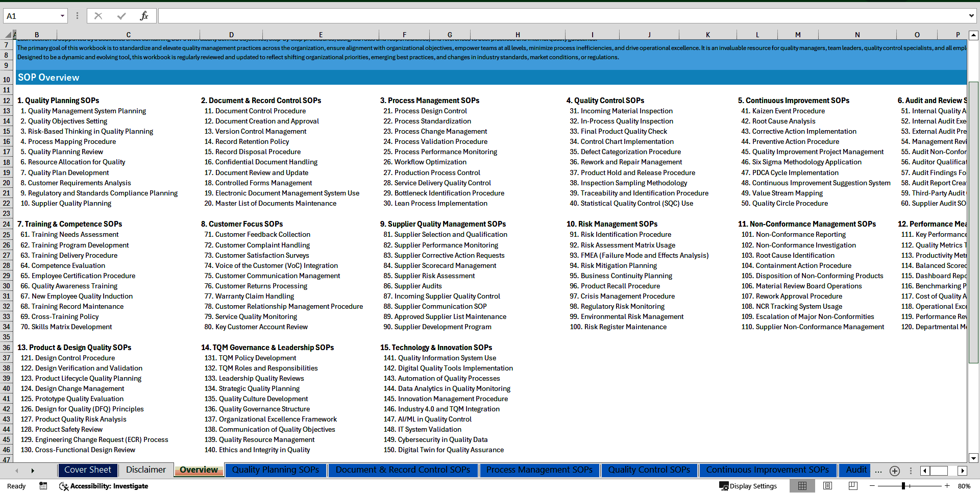The width and height of the screenshot is (980, 493).
Task: Open the Name Box dropdown
Action: coord(62,16)
